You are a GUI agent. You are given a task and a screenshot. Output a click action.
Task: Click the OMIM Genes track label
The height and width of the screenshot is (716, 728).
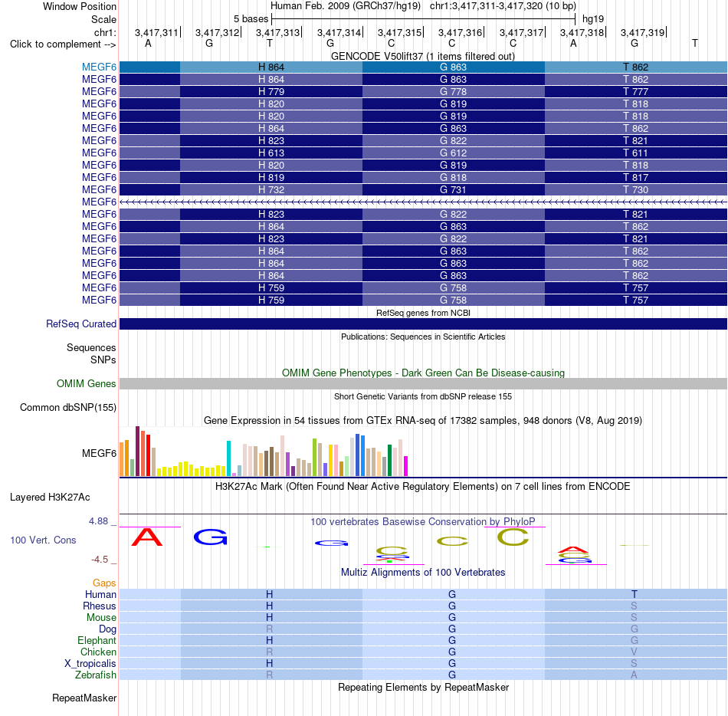pos(86,383)
